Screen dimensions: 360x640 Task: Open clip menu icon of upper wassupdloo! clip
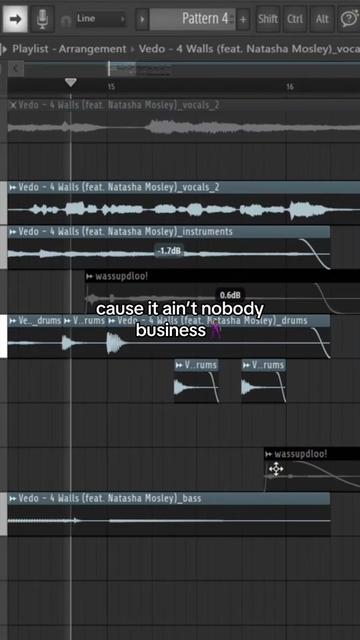pos(90,276)
